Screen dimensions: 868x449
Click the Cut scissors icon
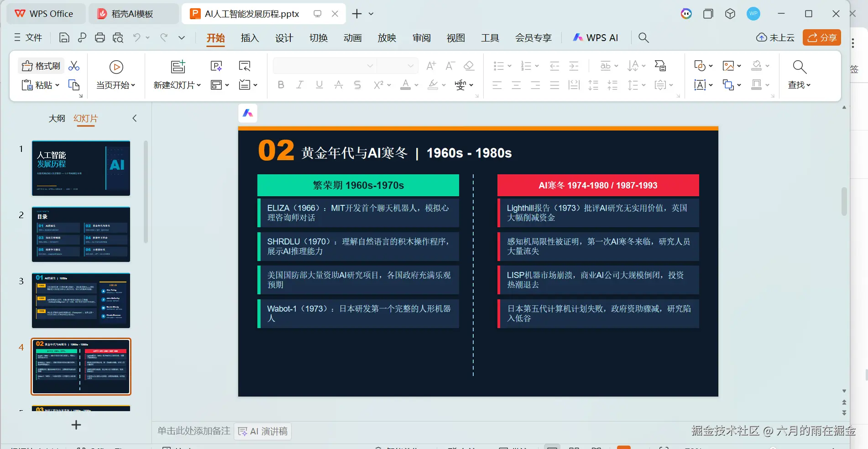coord(74,66)
